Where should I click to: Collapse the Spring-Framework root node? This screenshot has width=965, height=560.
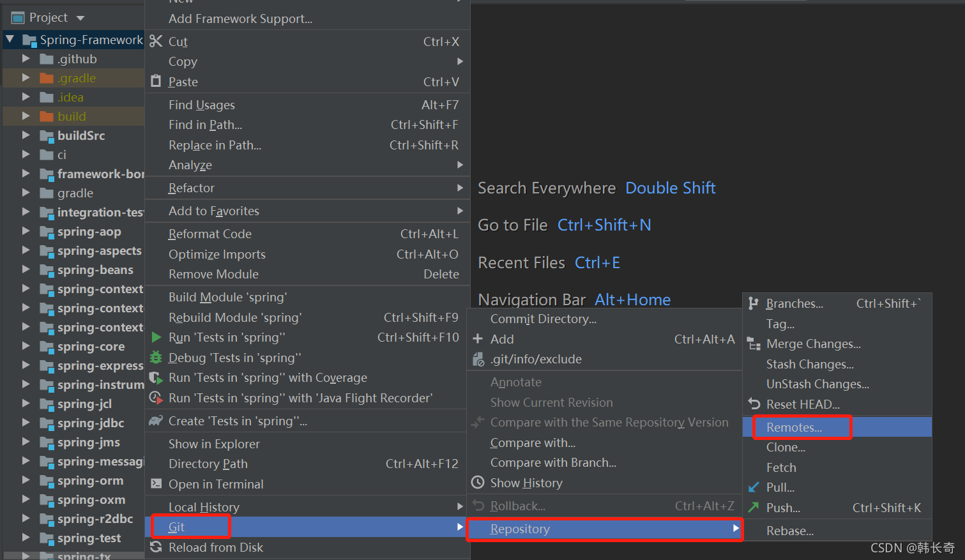click(10, 40)
